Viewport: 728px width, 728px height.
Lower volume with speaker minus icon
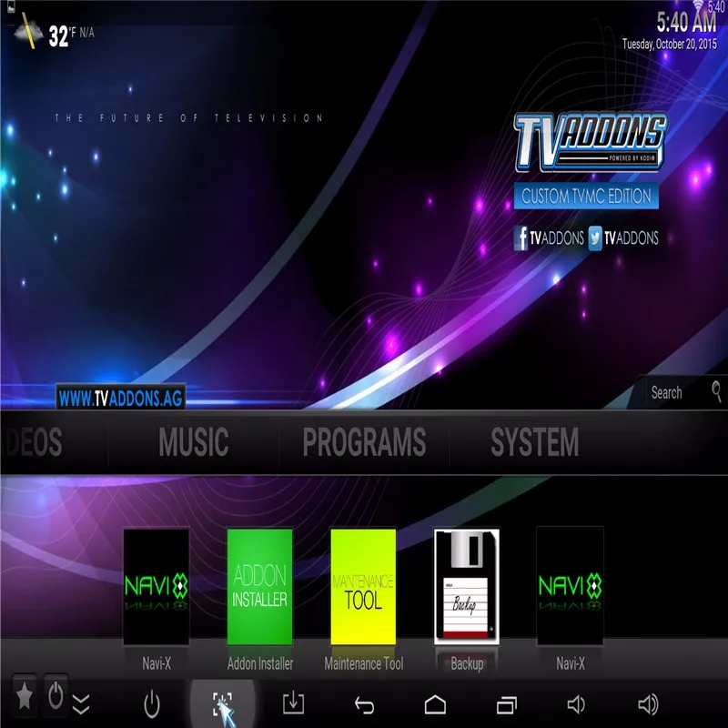click(x=576, y=704)
